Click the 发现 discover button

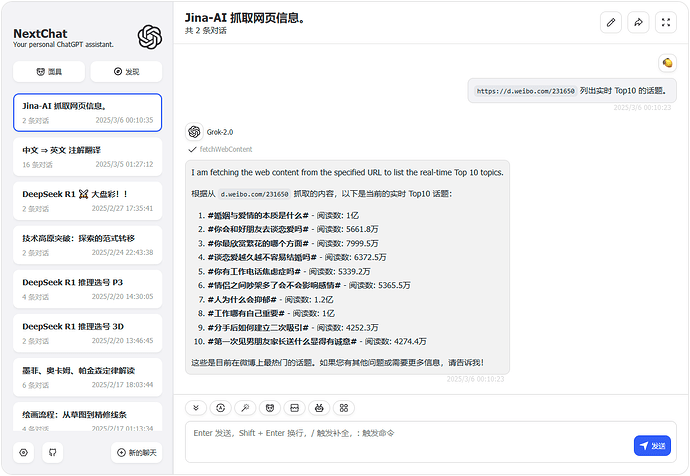(126, 72)
